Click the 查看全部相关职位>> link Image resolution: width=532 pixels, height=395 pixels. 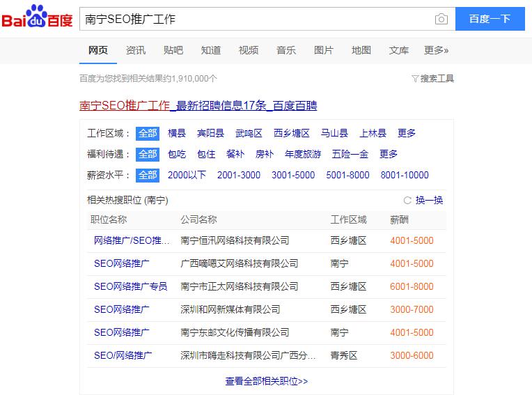(266, 381)
